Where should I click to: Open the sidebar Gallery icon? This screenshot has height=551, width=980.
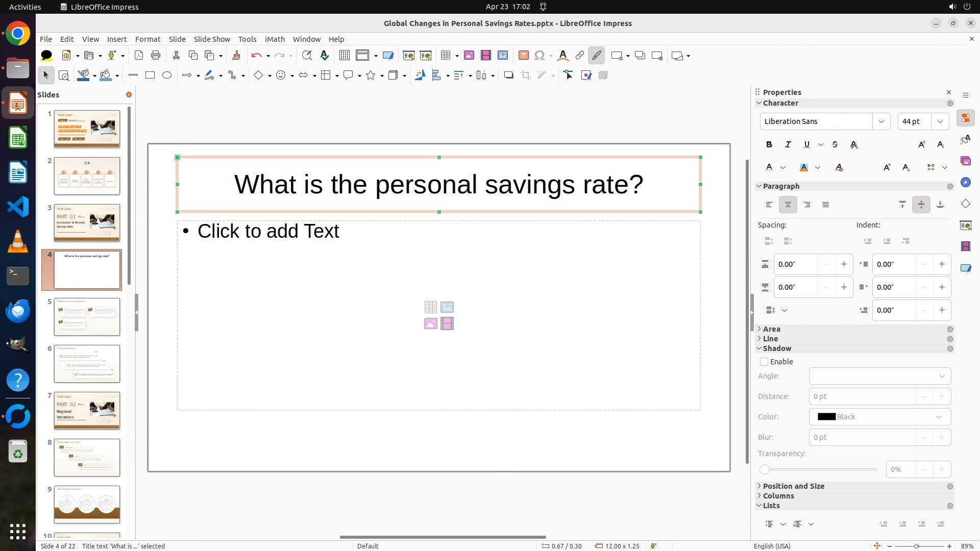point(965,161)
